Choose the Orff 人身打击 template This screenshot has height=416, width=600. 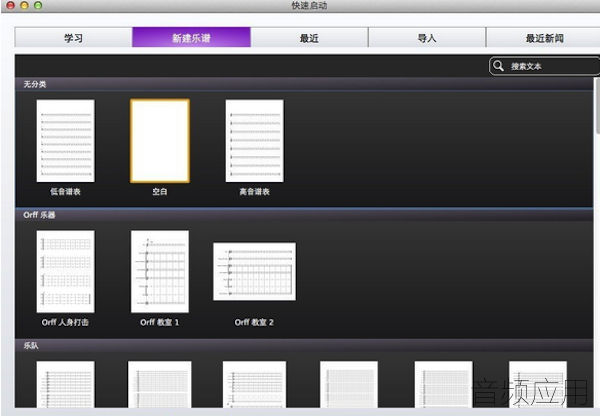[65, 271]
